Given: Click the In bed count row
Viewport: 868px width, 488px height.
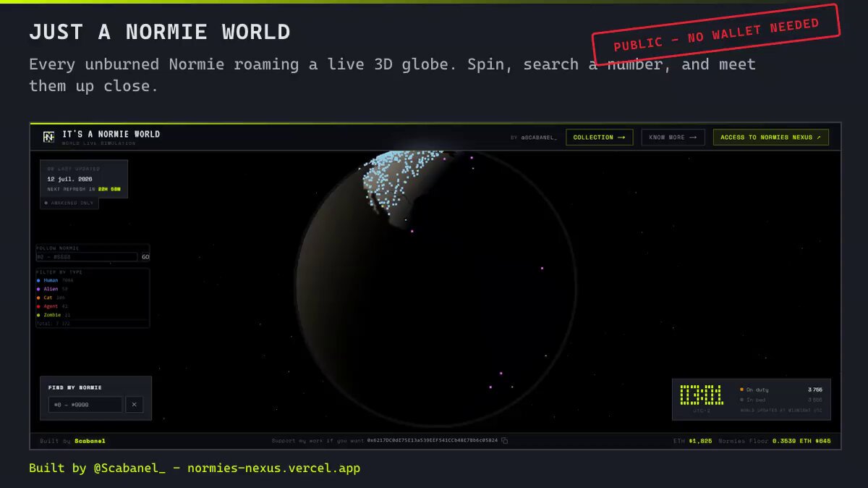Looking at the screenshot, I should point(780,400).
